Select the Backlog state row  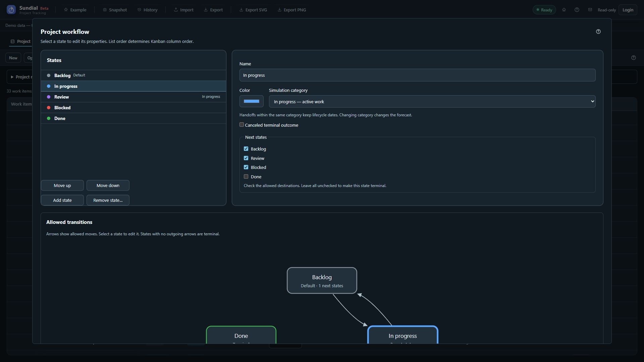pyautogui.click(x=133, y=75)
